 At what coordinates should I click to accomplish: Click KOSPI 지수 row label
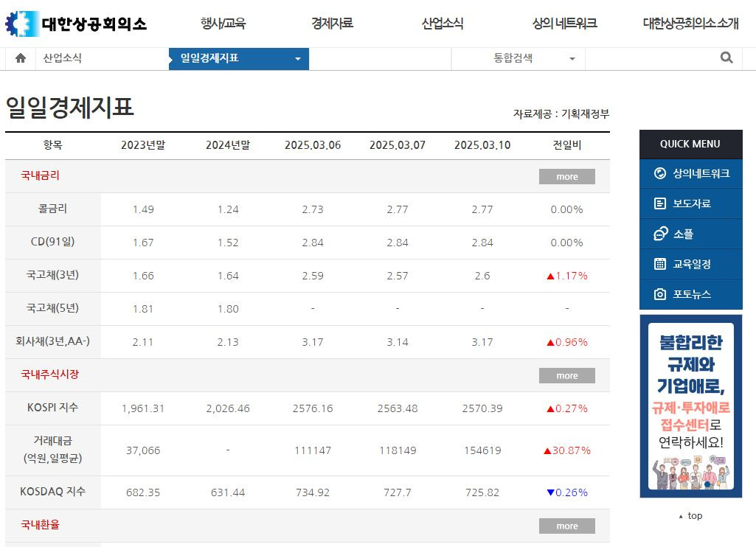pos(52,407)
